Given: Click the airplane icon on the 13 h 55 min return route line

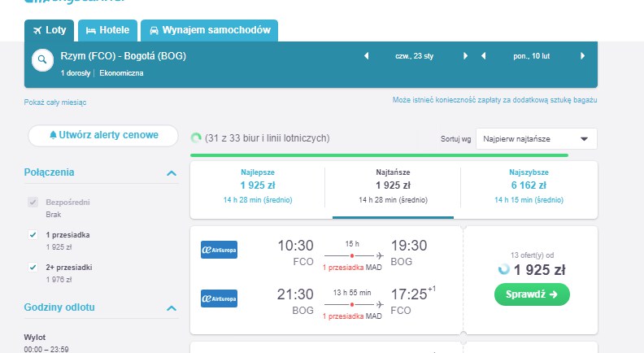Looking at the screenshot, I should point(380,304).
